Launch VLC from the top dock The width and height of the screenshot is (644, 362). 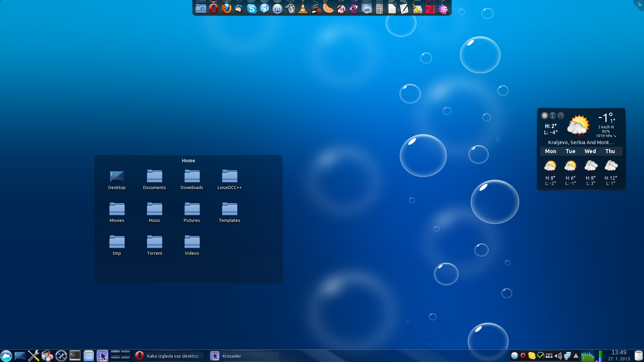(303, 9)
